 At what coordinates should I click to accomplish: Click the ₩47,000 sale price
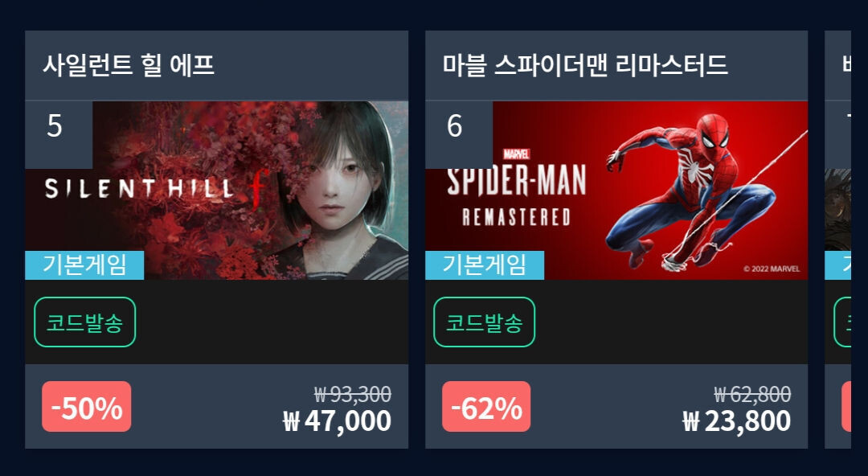click(x=337, y=421)
